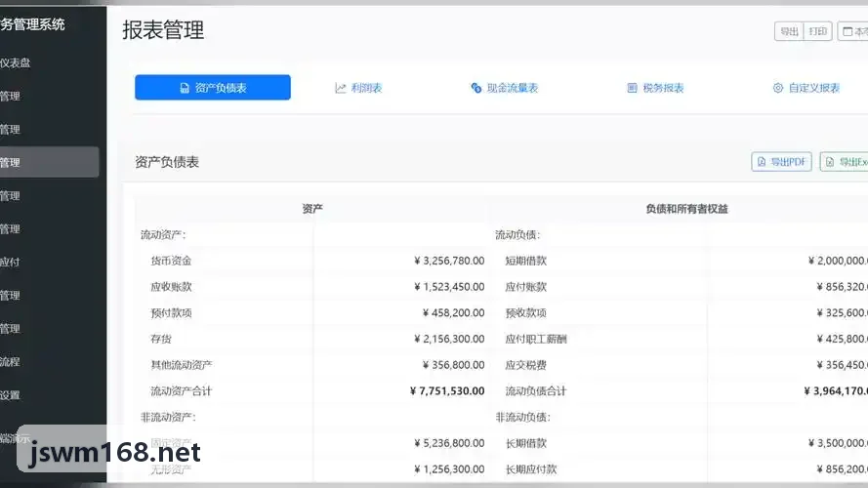Switch to the 利润表 tab

tap(358, 88)
